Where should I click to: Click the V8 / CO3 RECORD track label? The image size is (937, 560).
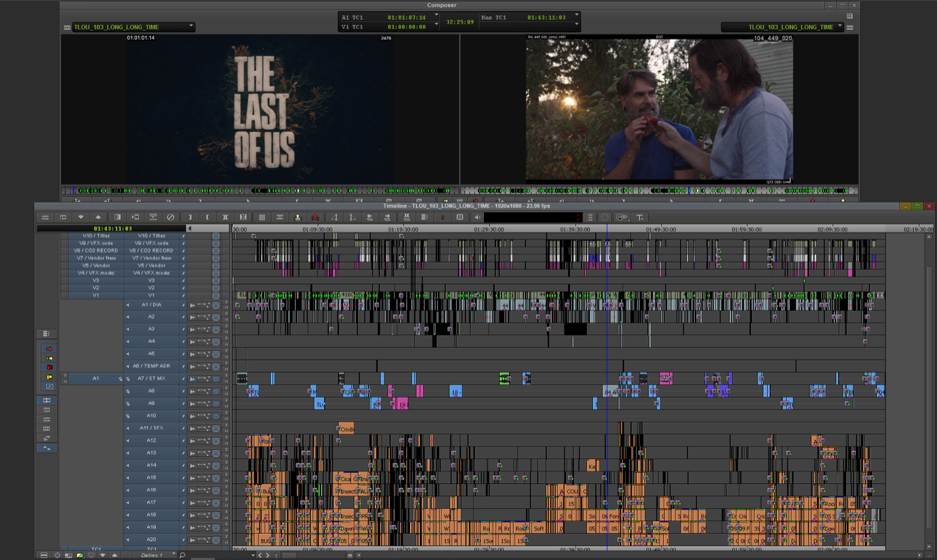[x=152, y=250]
